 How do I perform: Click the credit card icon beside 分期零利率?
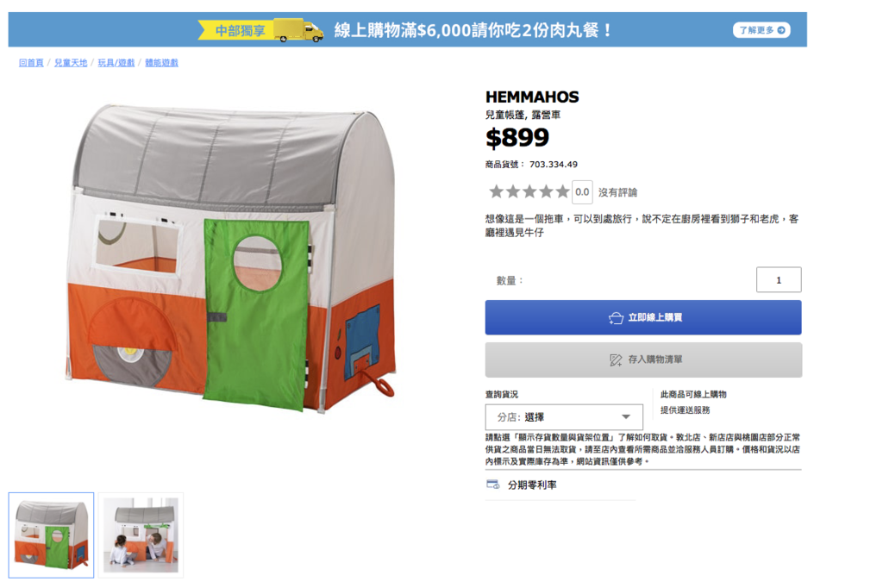[x=492, y=485]
